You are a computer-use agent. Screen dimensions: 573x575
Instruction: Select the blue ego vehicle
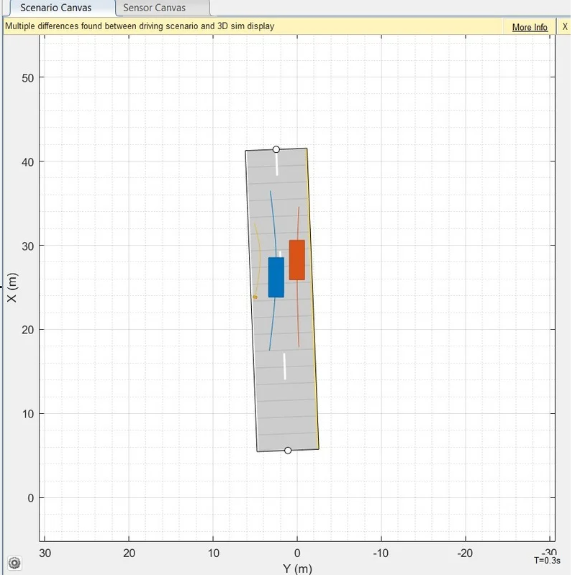pos(276,277)
